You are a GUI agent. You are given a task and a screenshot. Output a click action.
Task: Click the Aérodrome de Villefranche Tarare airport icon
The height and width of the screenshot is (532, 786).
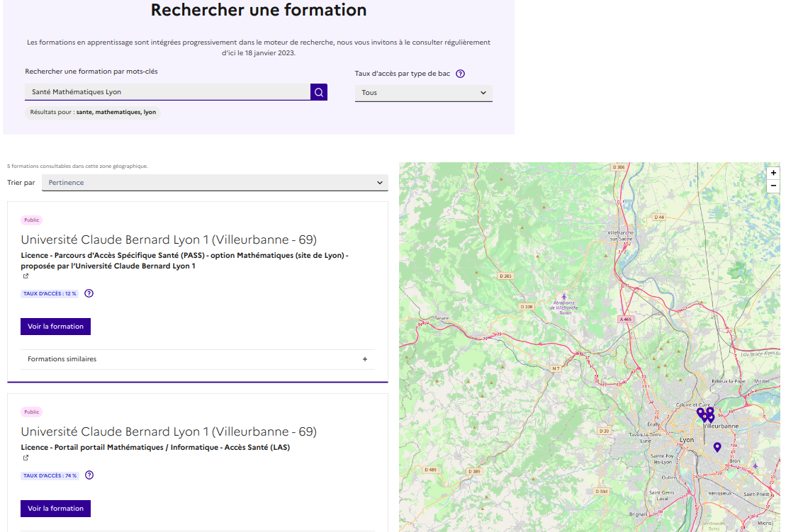click(x=564, y=296)
